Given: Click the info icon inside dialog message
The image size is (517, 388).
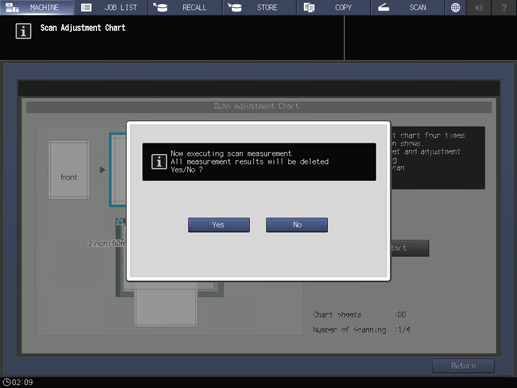Looking at the screenshot, I should 159,162.
